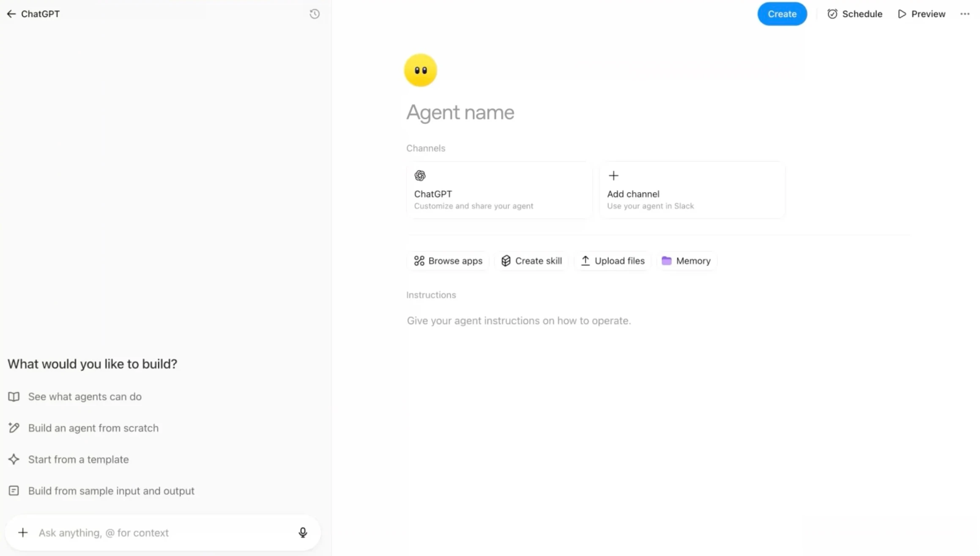Open the more options menu
The image size is (980, 556).
tap(965, 14)
